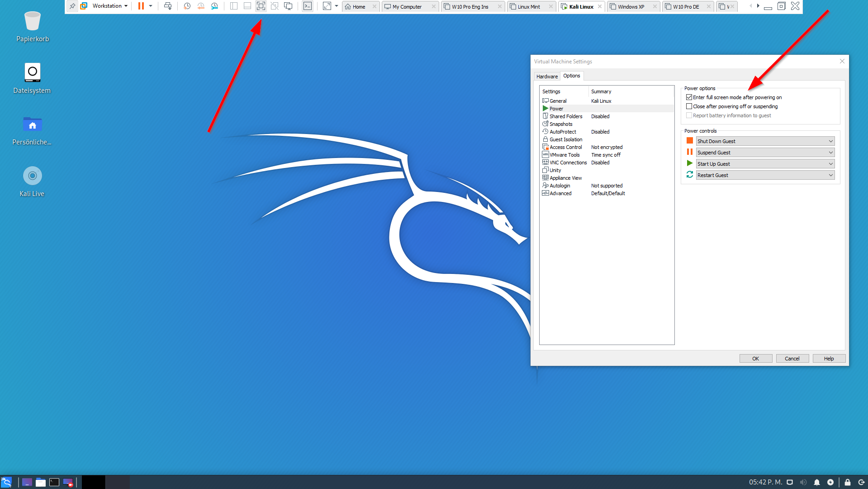Select Unity in the settings list

607,170
